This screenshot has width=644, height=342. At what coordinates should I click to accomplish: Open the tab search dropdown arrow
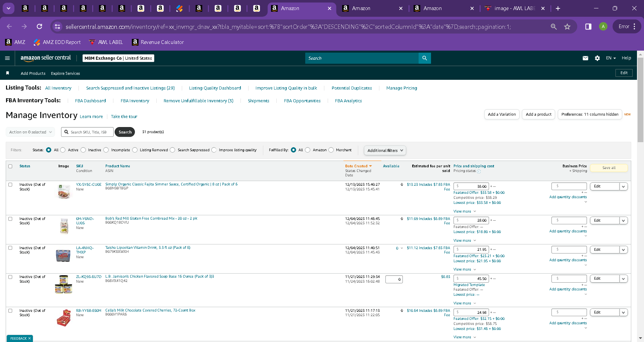pyautogui.click(x=8, y=8)
